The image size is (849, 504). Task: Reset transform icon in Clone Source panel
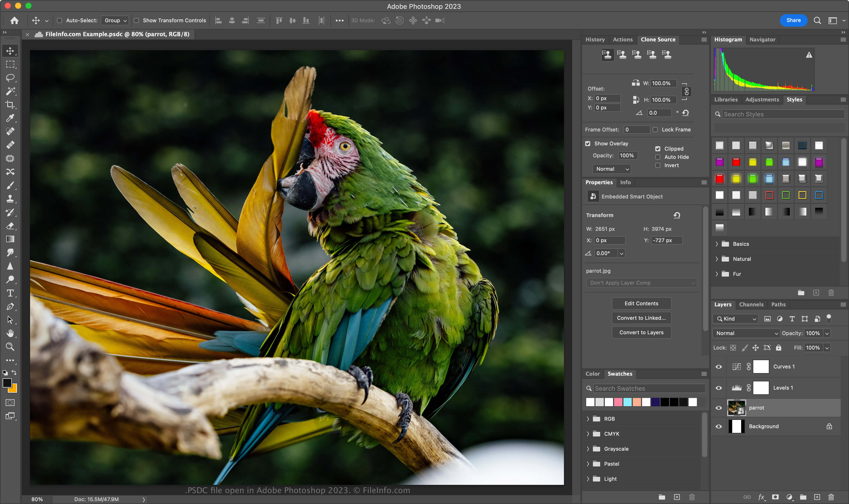(685, 113)
